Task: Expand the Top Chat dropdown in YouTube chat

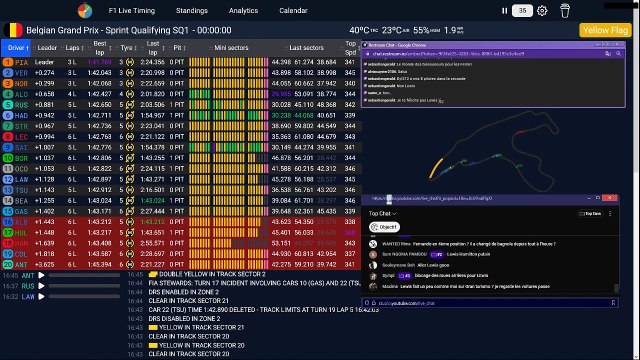Action: pos(382,213)
